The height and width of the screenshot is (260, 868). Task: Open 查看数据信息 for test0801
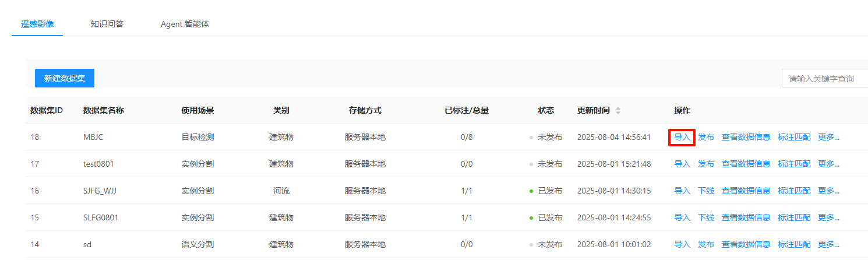click(x=746, y=164)
